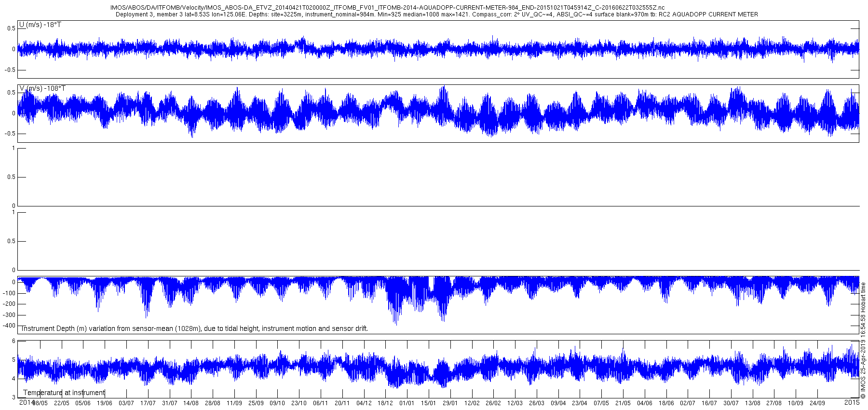This screenshot has height=410, width=868.
Task: Click the 5 tick on the temperature axis
Action: click(14, 360)
